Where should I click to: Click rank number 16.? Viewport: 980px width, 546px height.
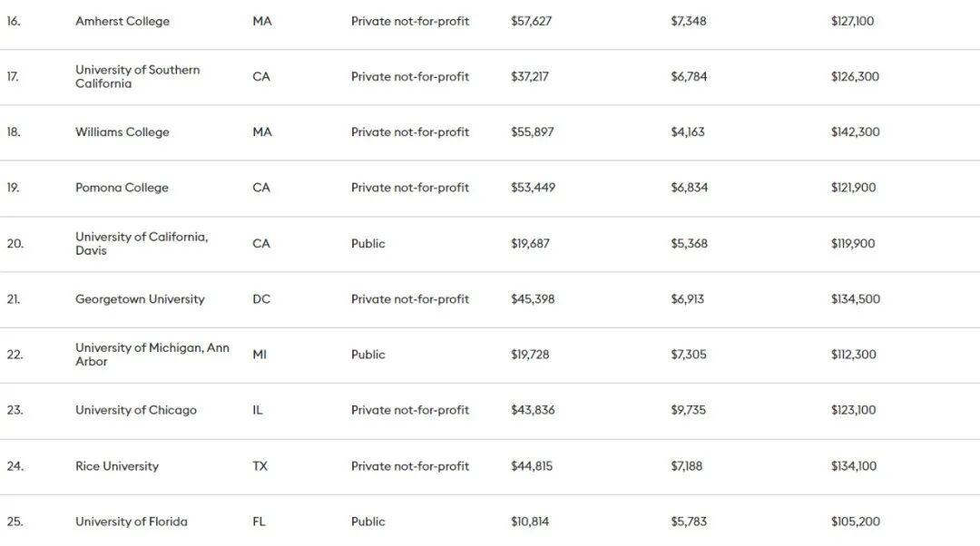[x=14, y=21]
